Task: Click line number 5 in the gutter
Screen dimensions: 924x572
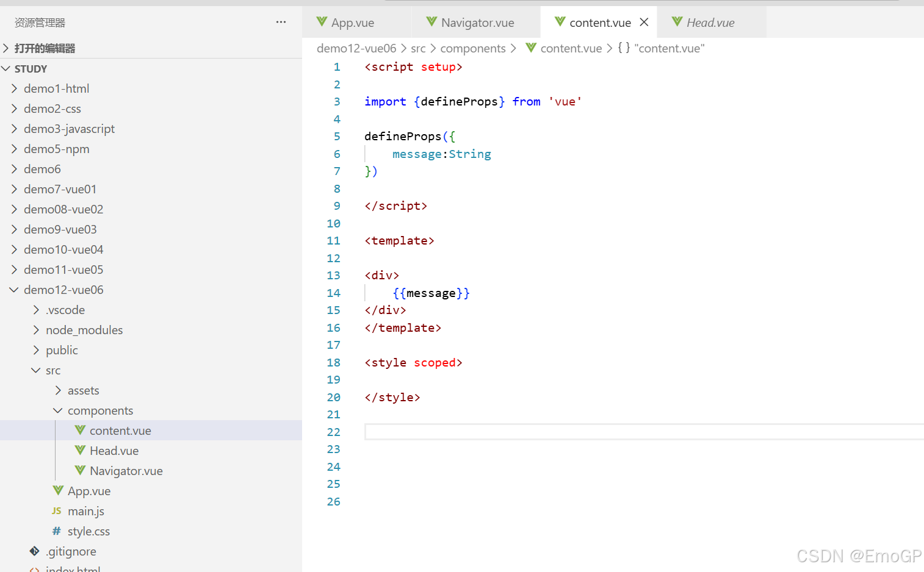Action: 337,136
